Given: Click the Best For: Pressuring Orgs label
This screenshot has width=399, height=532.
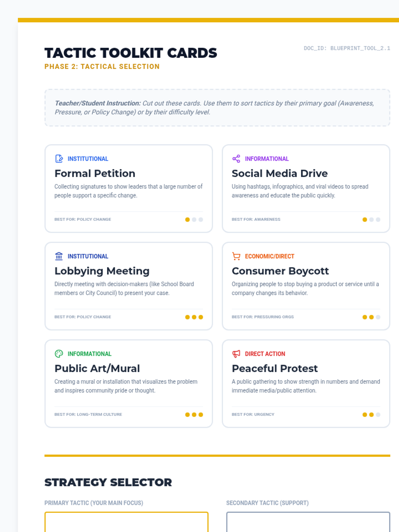Looking at the screenshot, I should click(x=263, y=317).
